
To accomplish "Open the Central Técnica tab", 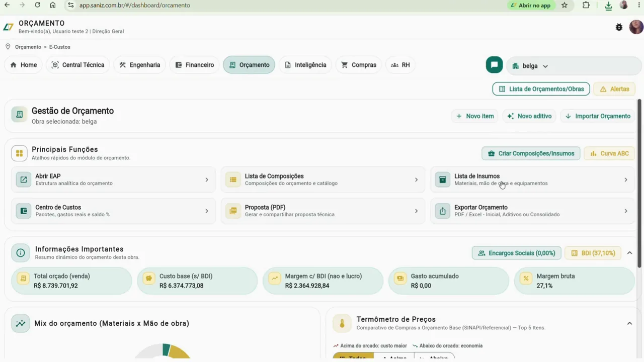I will click(x=78, y=65).
